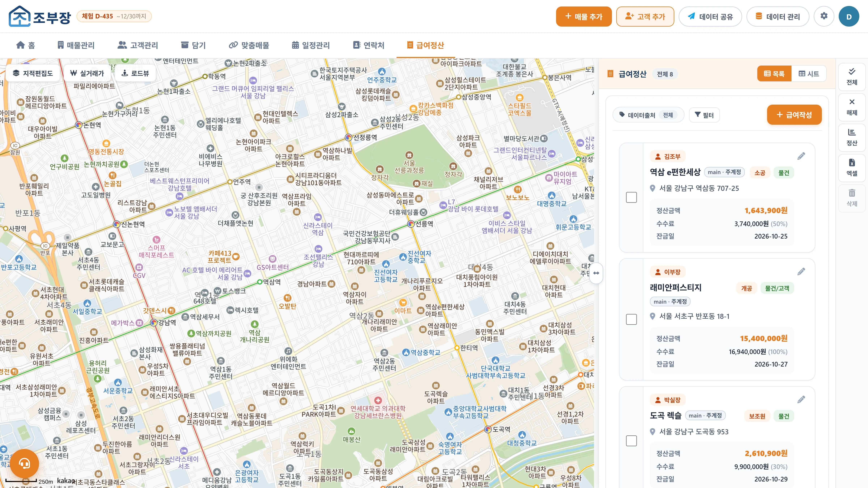
Task: Open the 연락처 tab
Action: tap(369, 45)
